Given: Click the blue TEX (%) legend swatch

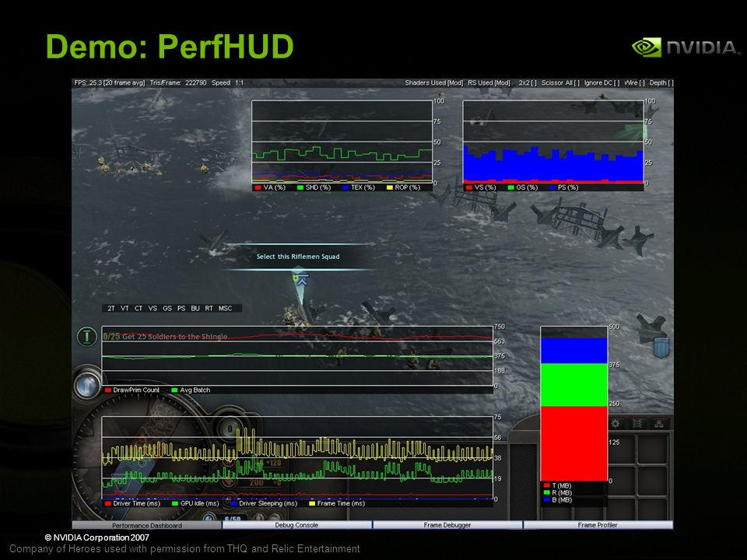Looking at the screenshot, I should coord(345,187).
